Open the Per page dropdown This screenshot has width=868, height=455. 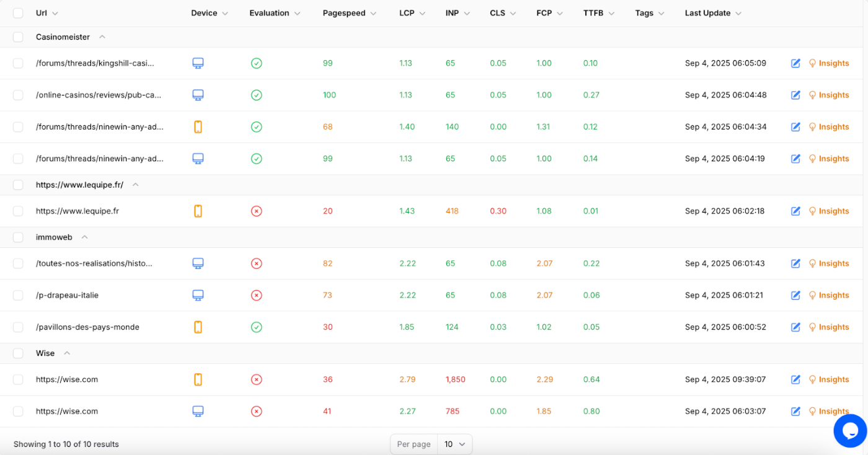(x=454, y=444)
